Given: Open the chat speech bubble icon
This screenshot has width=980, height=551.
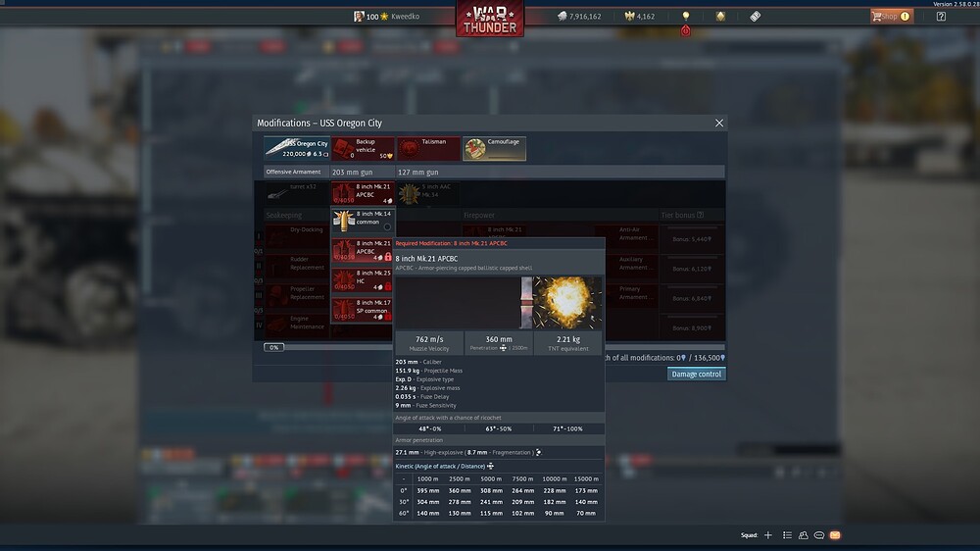Looking at the screenshot, I should 818,535.
